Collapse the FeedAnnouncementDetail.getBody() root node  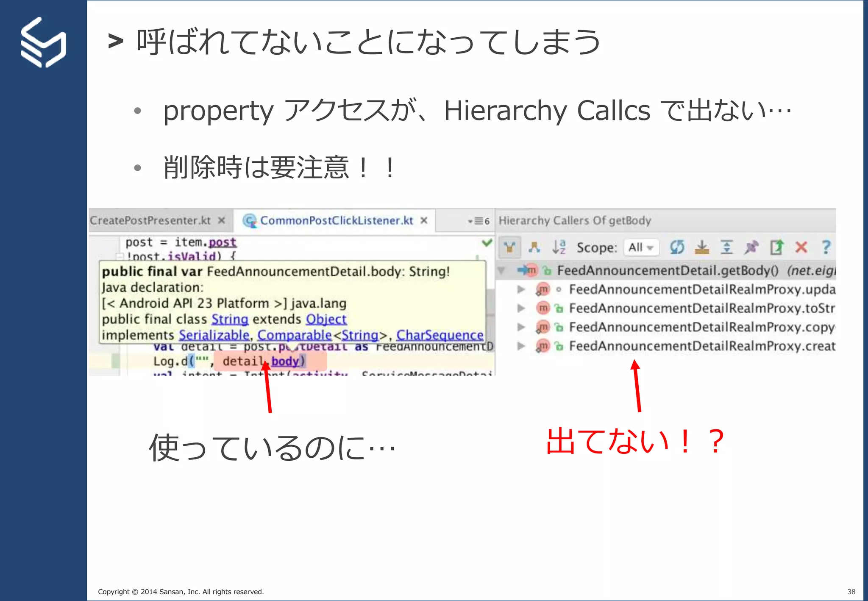tap(501, 270)
